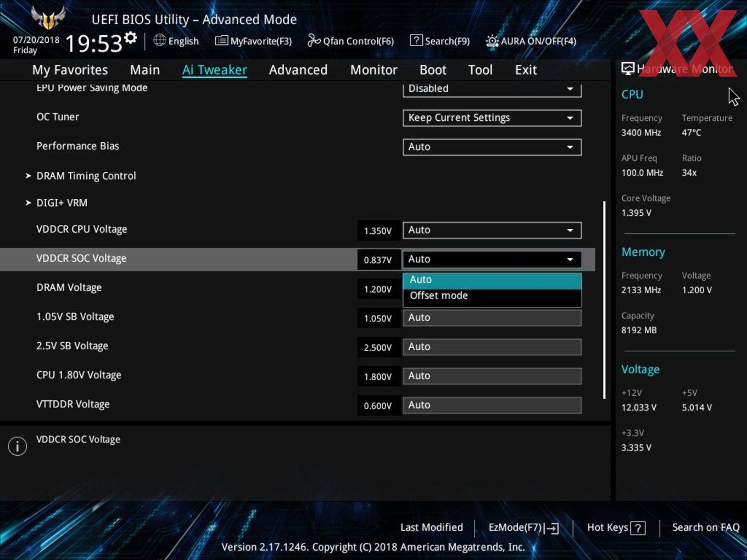Click the info icon beside VDDCR SOC Voltage description
The height and width of the screenshot is (560, 747).
(x=18, y=446)
